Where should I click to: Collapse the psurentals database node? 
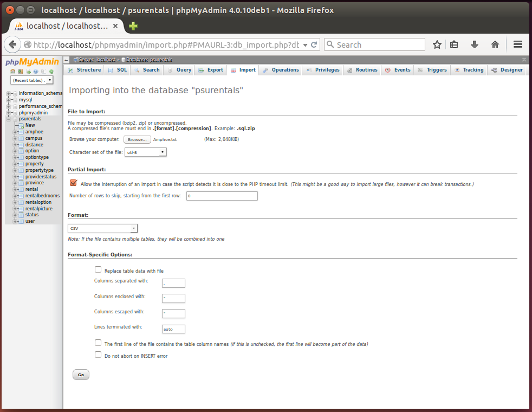9,119
